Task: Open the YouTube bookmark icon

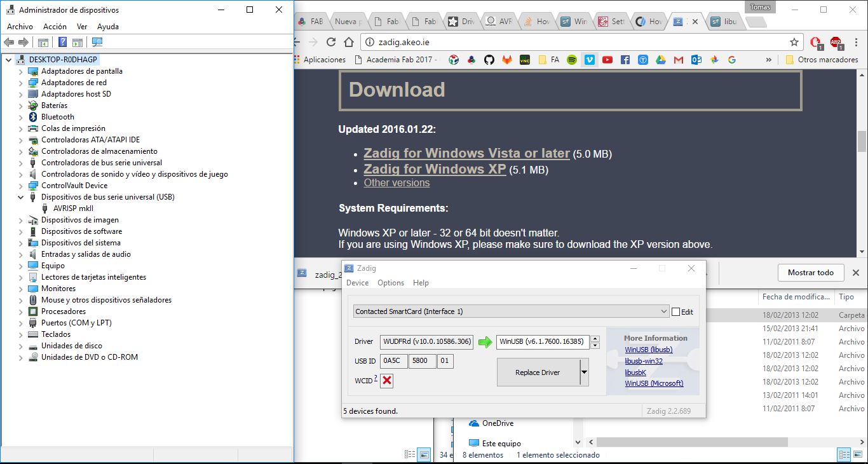Action: pos(607,60)
